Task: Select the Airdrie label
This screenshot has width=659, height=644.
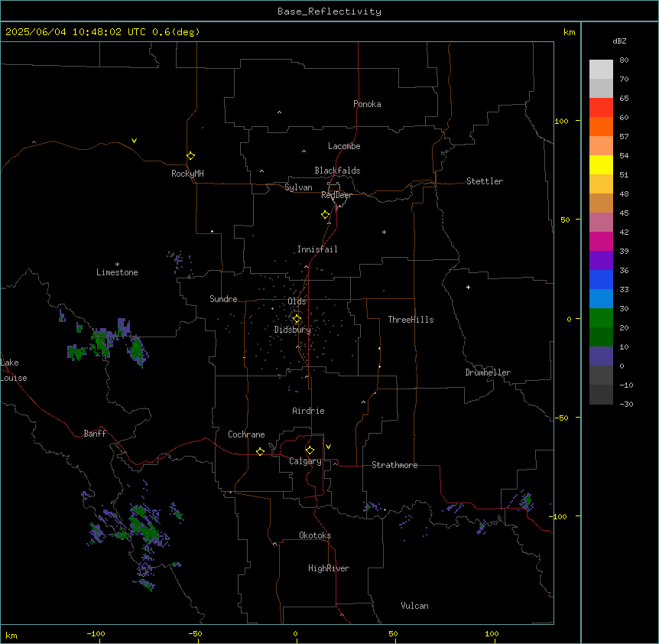Action: pos(308,411)
